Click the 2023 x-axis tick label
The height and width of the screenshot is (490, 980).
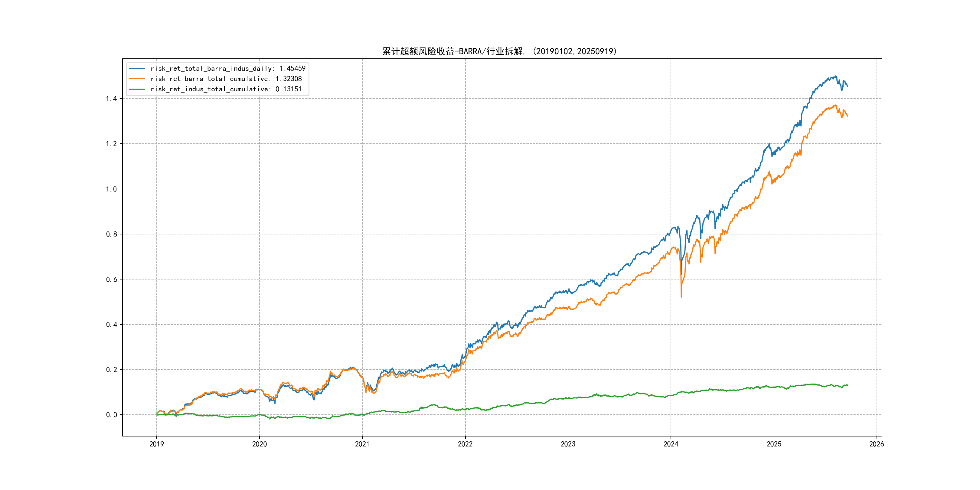568,444
